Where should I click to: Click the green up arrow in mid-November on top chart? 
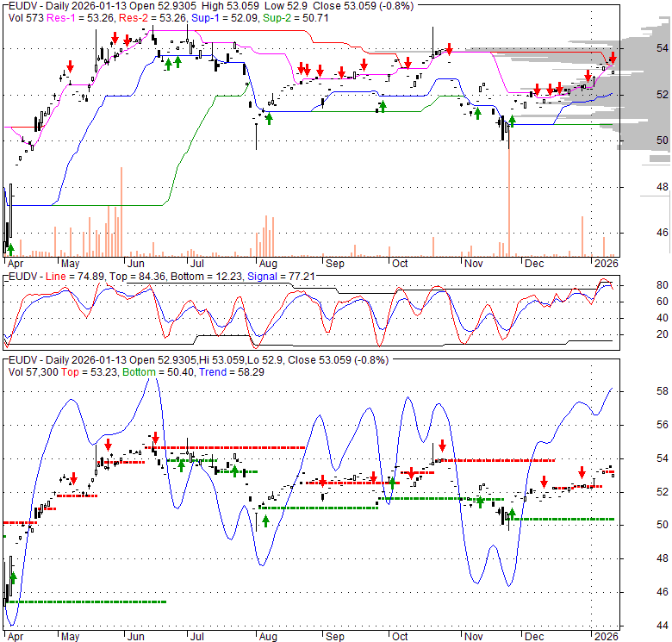(x=513, y=121)
